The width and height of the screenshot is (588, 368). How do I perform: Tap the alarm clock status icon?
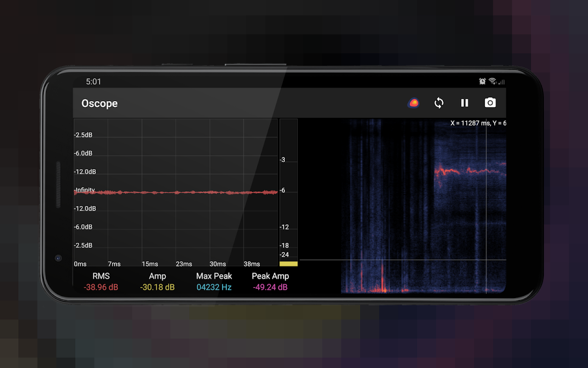pos(482,81)
